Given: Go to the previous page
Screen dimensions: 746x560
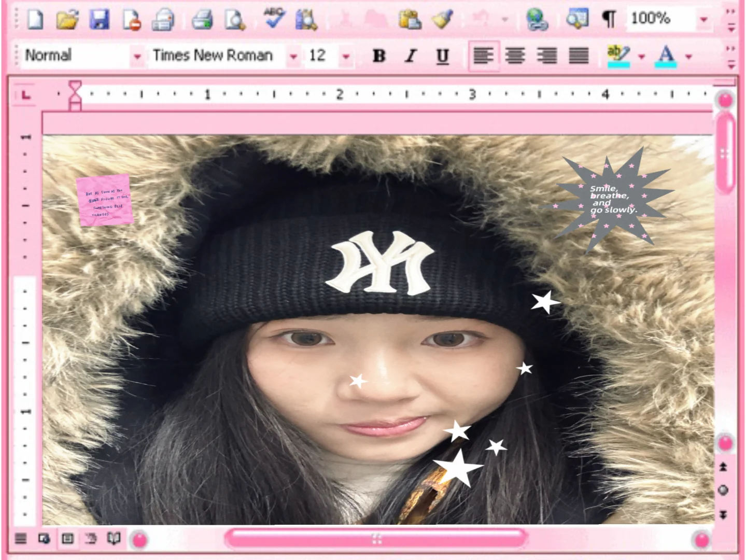Looking at the screenshot, I should (724, 467).
